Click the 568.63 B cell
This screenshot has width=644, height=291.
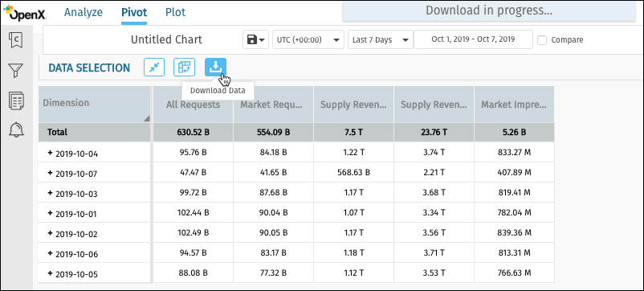[353, 173]
